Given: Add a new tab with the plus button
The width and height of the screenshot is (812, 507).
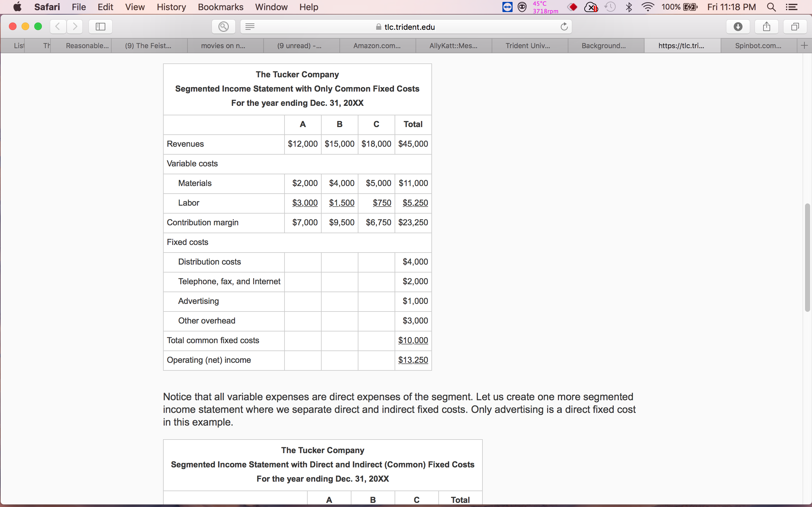Looking at the screenshot, I should [x=804, y=46].
